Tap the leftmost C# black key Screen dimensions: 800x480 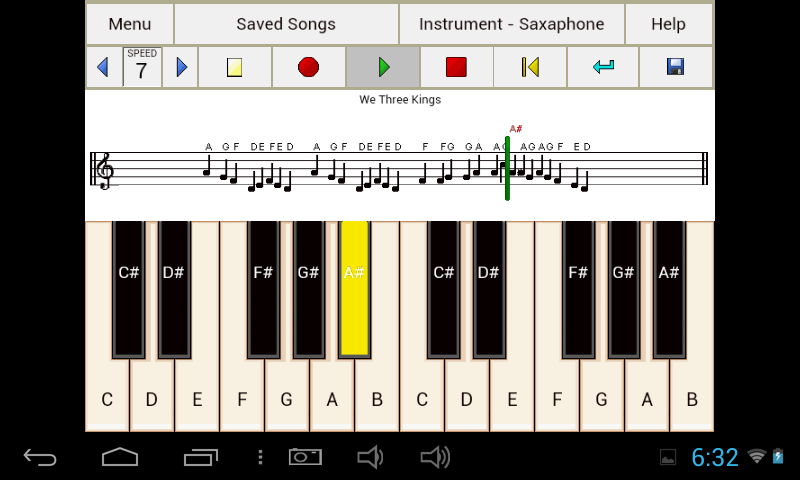tap(129, 289)
